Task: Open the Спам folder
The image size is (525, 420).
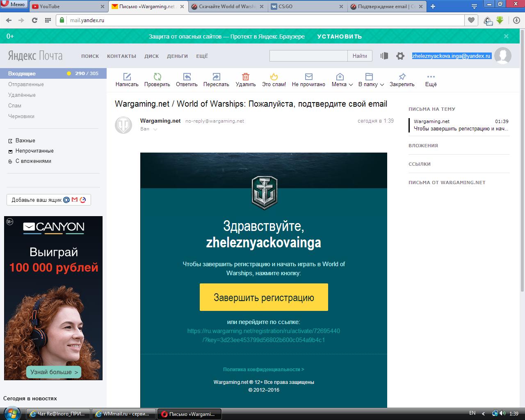Action: pos(15,105)
